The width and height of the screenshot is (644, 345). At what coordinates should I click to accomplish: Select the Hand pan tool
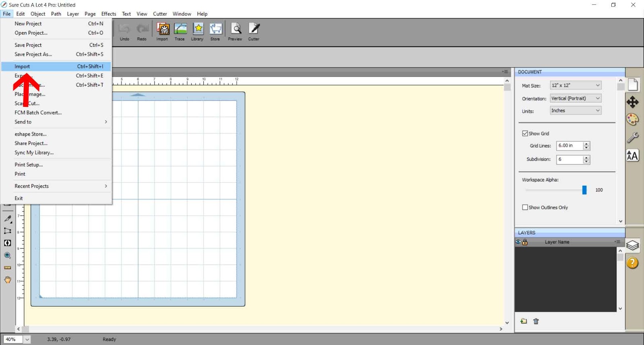8,280
